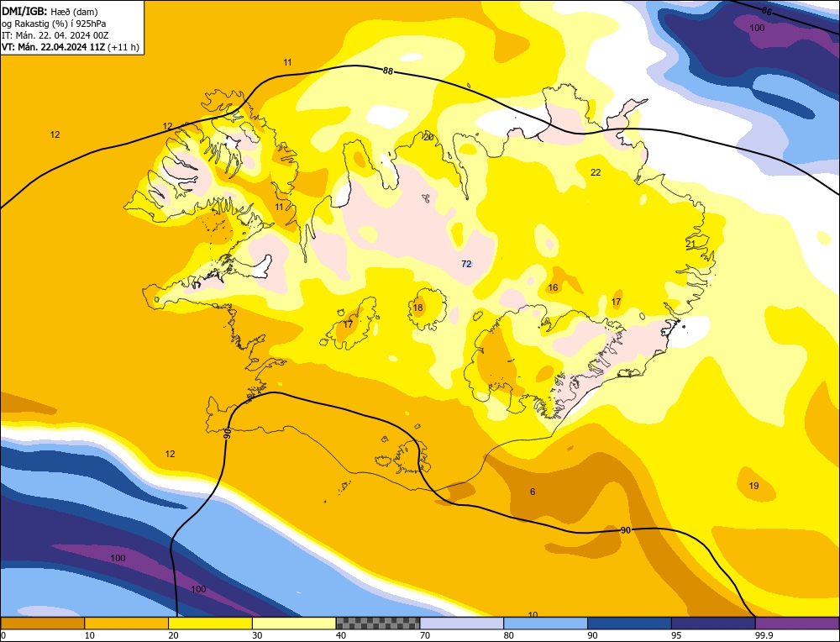The width and height of the screenshot is (840, 642).
Task: Click the '88' height contour label
Action: click(x=388, y=71)
